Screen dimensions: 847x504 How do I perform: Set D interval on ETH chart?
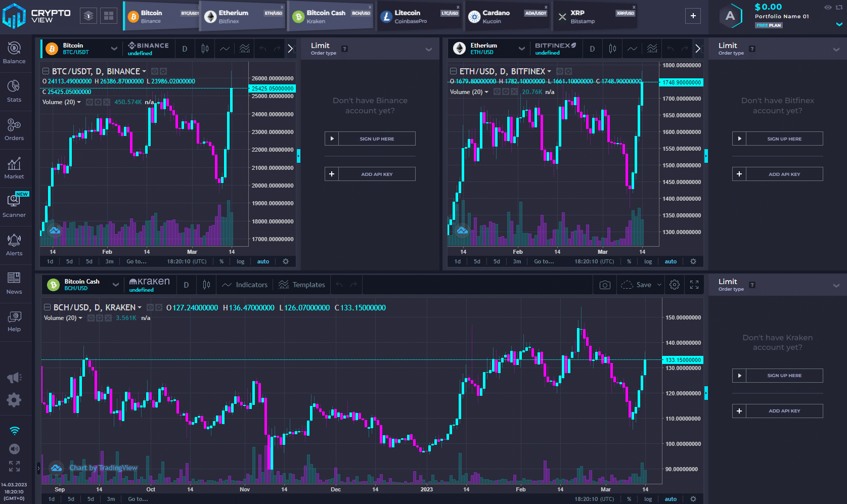[x=592, y=49]
